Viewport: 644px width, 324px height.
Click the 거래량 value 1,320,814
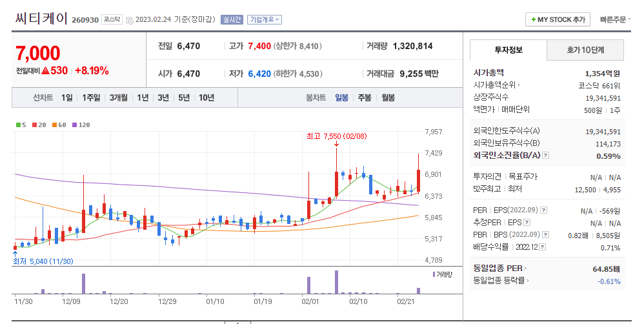click(x=413, y=46)
